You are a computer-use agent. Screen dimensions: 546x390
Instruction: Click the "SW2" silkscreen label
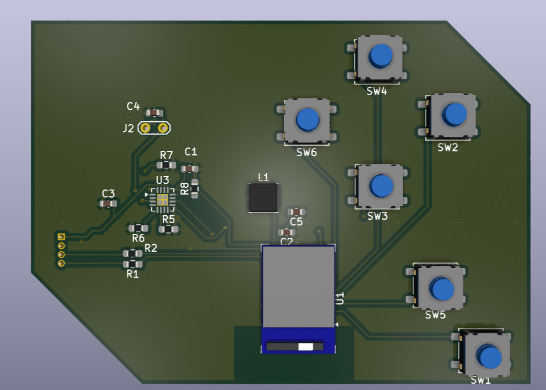pos(448,147)
